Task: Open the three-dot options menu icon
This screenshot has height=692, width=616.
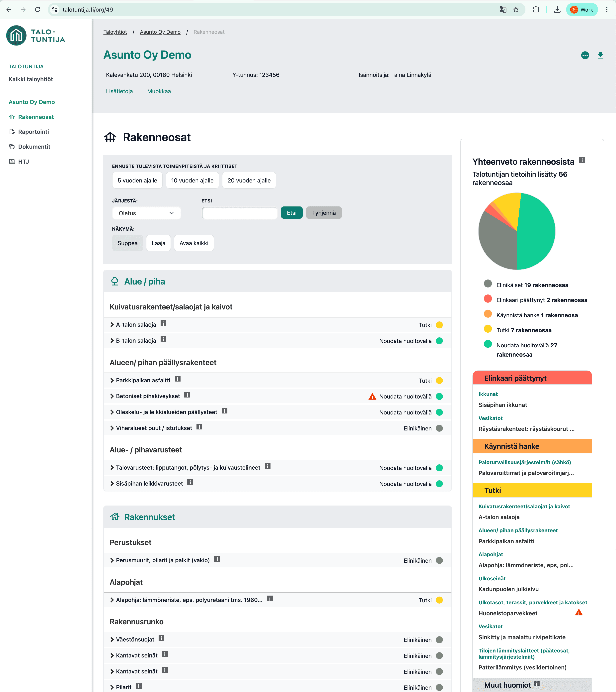Action: [x=585, y=55]
